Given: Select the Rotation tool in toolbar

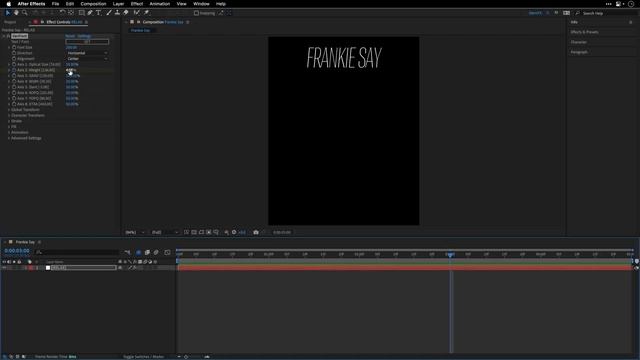Looking at the screenshot, I should (62, 13).
